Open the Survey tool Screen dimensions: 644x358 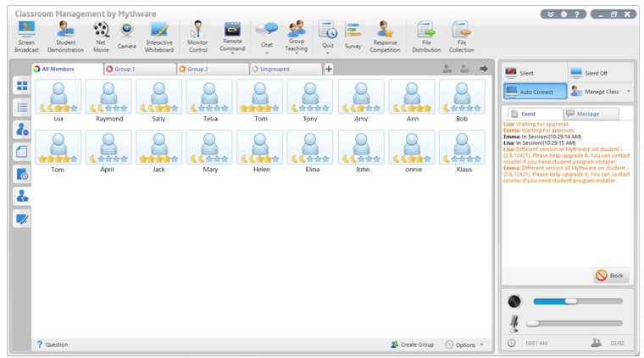pyautogui.click(x=353, y=36)
